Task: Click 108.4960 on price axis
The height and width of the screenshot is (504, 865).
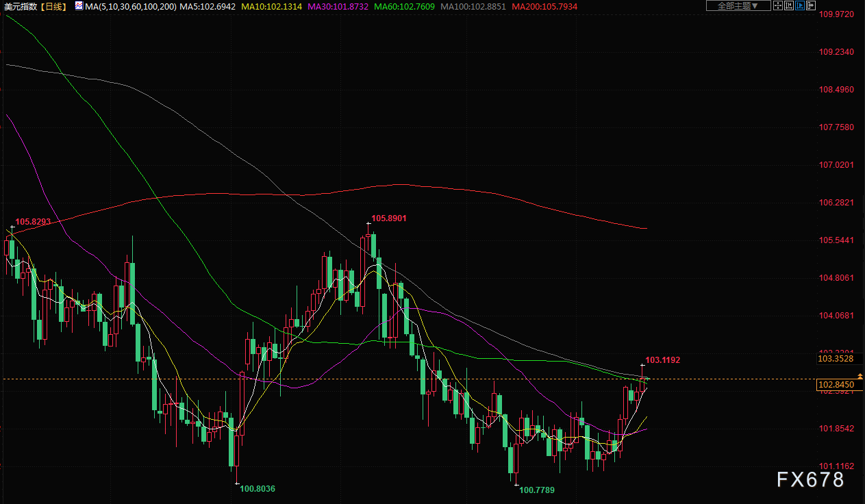Action: 837,90
